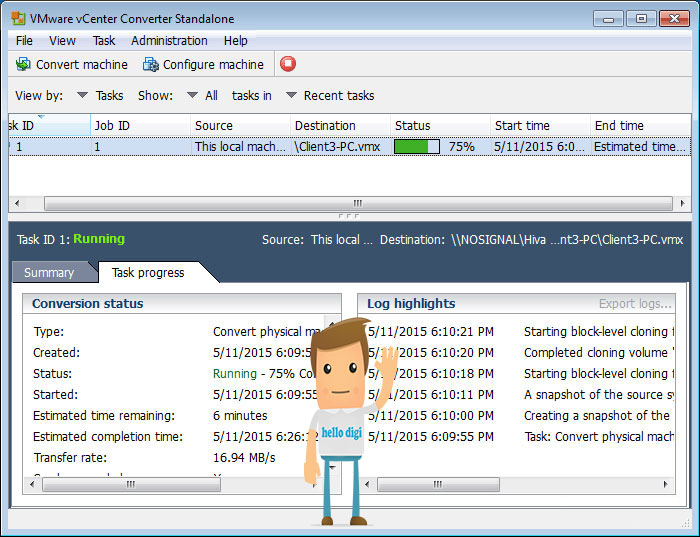The image size is (700, 537).
Task: Click the green 'Running' status in Conversion status
Action: [235, 374]
